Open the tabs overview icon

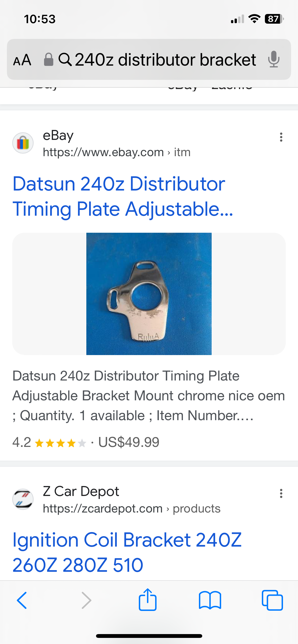[x=272, y=600]
